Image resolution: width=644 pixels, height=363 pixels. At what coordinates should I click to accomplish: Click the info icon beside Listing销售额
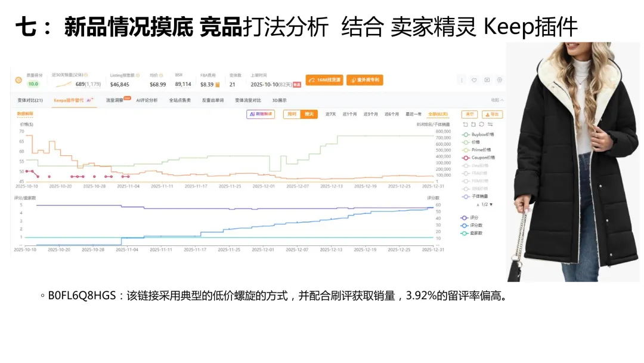(x=138, y=75)
